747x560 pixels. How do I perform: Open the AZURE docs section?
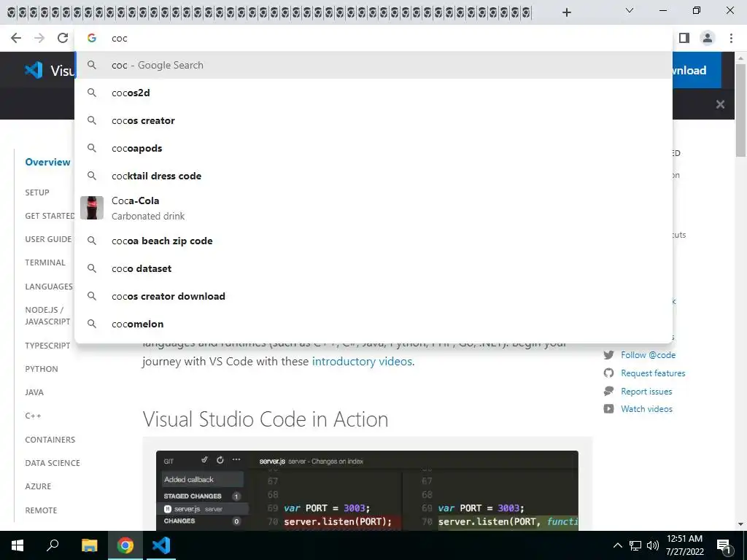[38, 486]
